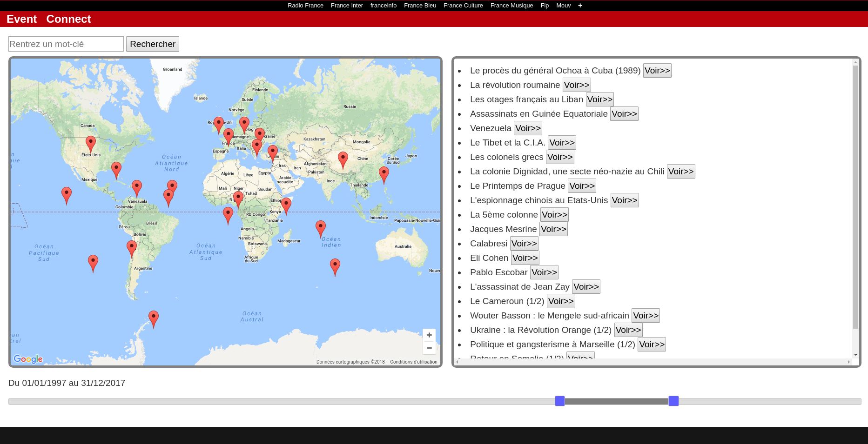This screenshot has width=868, height=444.
Task: Click the marker in the South Pacific Ocean
Action: point(93,264)
